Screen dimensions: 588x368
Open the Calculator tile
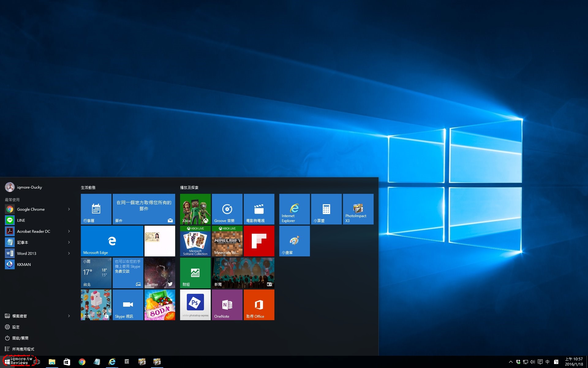(326, 209)
